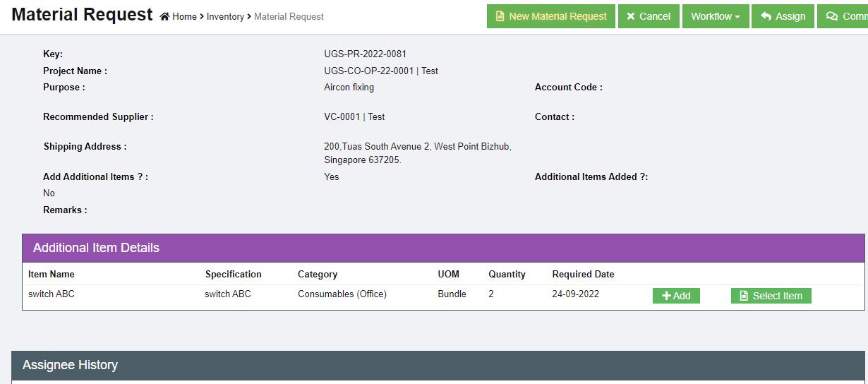868x384 pixels.
Task: Select the Consumables (Office) category cell
Action: 342,294
